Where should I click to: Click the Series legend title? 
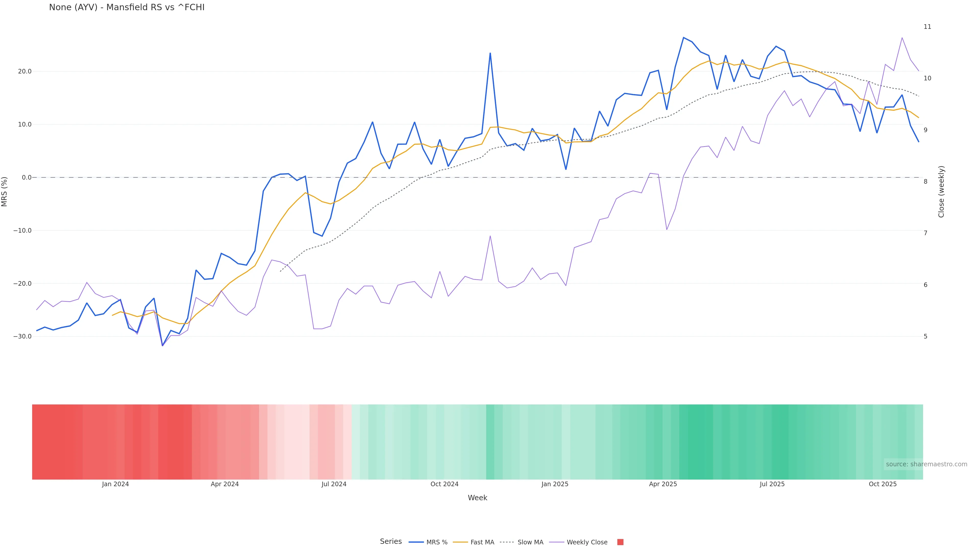[x=391, y=542]
